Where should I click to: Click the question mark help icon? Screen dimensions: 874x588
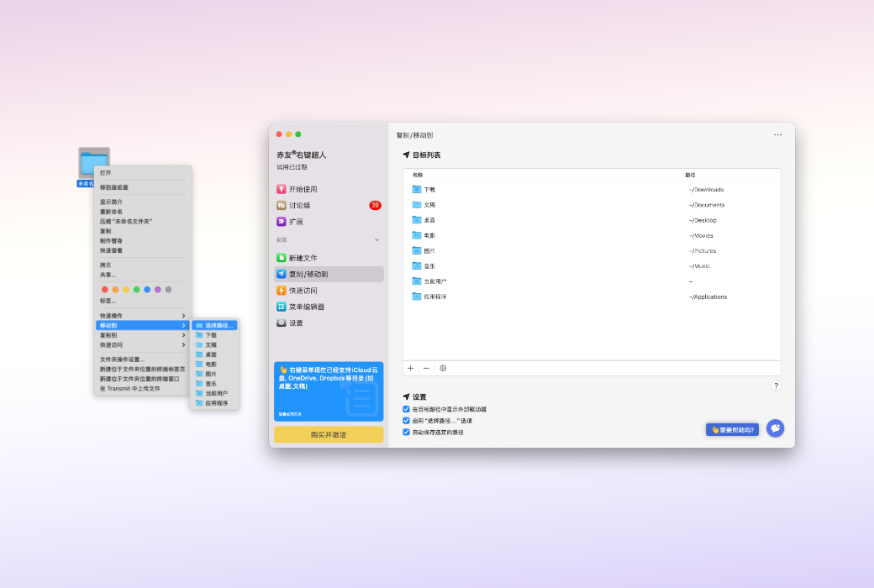pos(776,386)
